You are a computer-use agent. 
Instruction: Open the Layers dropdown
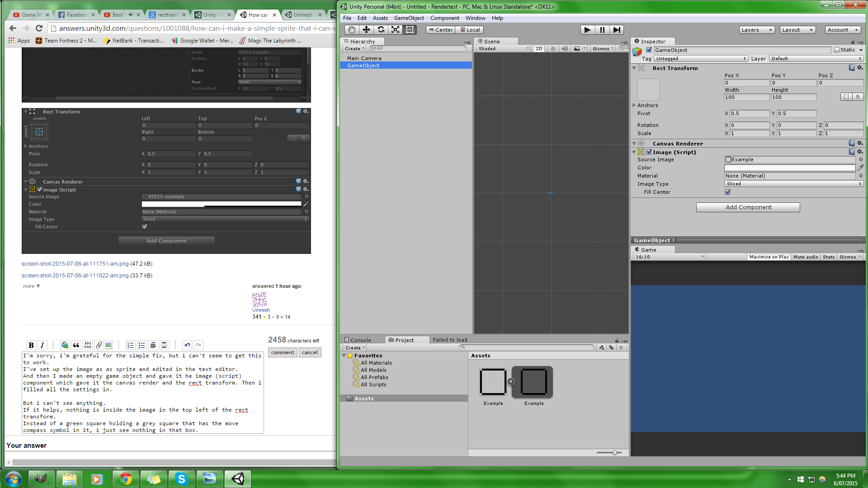(x=757, y=30)
